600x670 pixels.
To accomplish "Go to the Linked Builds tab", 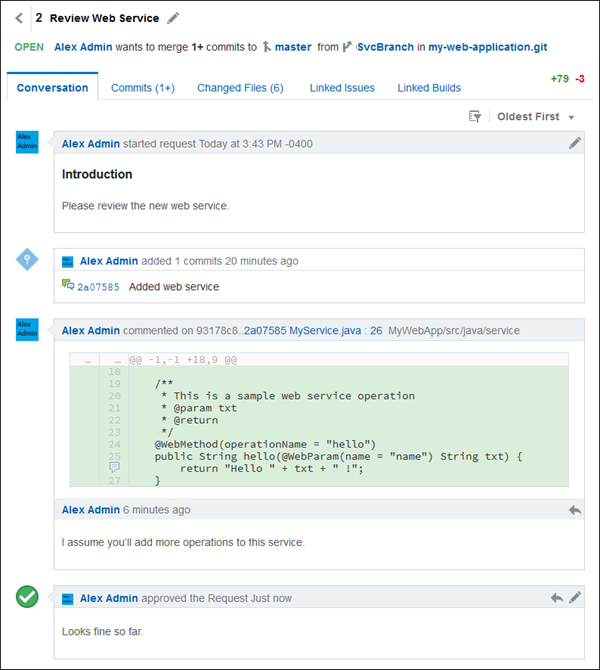I will click(x=429, y=88).
